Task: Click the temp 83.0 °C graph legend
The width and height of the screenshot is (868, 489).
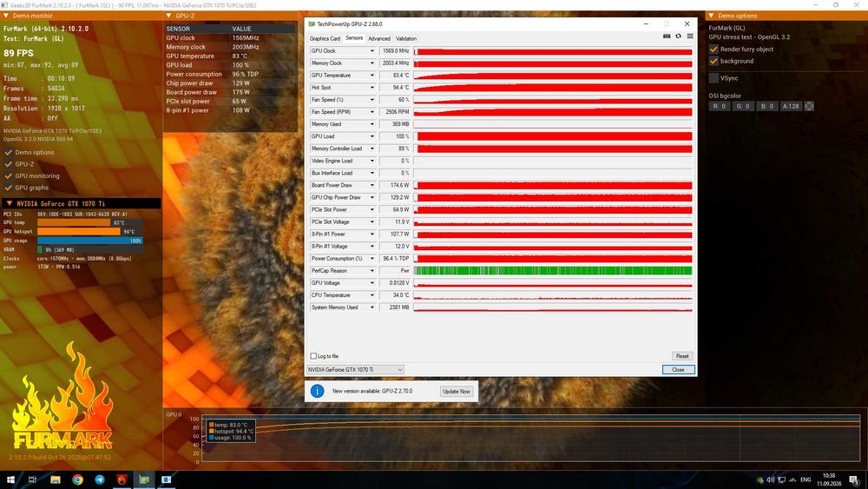Action: coord(231,425)
